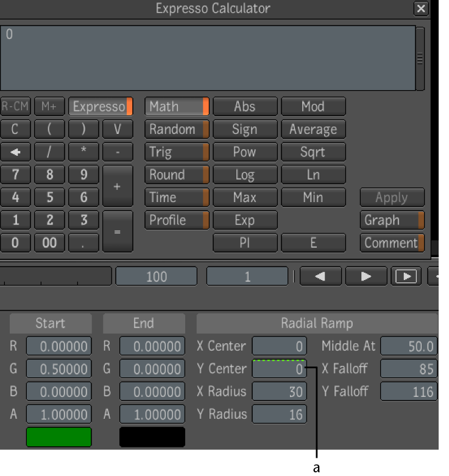Insert the Pow function
The height and width of the screenshot is (476, 449).
coord(245,152)
